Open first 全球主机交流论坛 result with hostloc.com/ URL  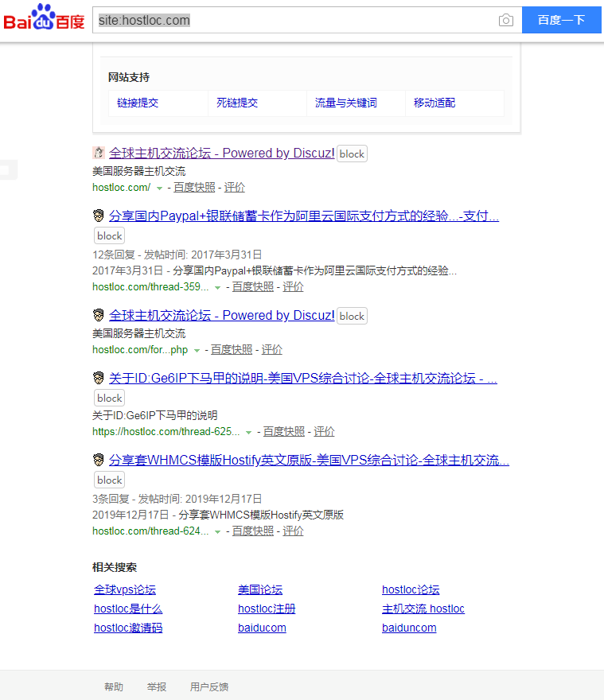tap(221, 153)
